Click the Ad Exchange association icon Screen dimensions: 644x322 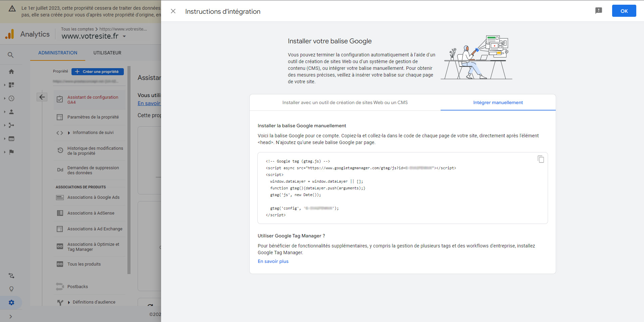click(60, 229)
